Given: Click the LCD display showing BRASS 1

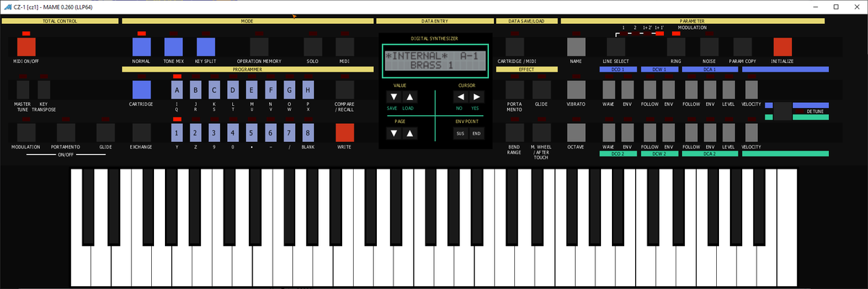Looking at the screenshot, I should [x=435, y=61].
